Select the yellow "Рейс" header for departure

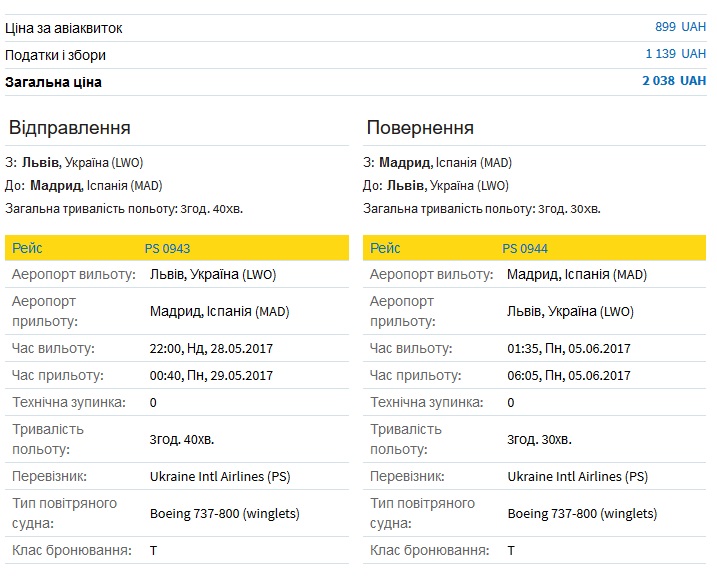pos(27,248)
